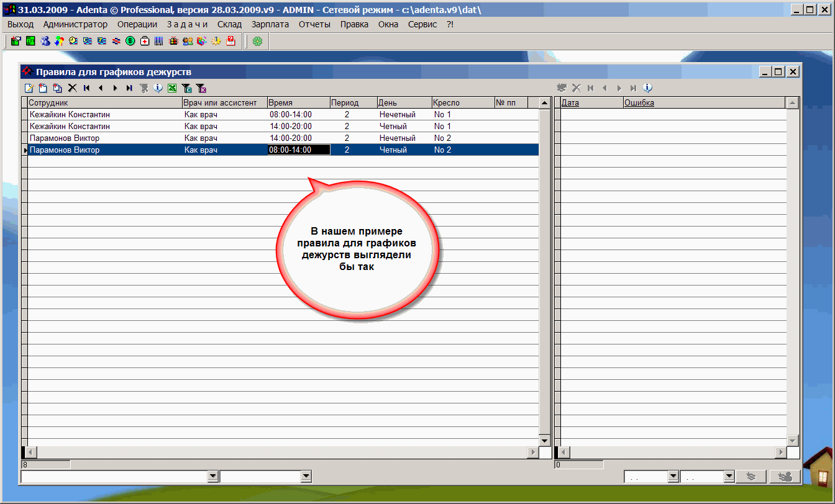Viewport: 835px width, 504px height.
Task: Click the filter icon with letter C
Action: pyautogui.click(x=186, y=88)
